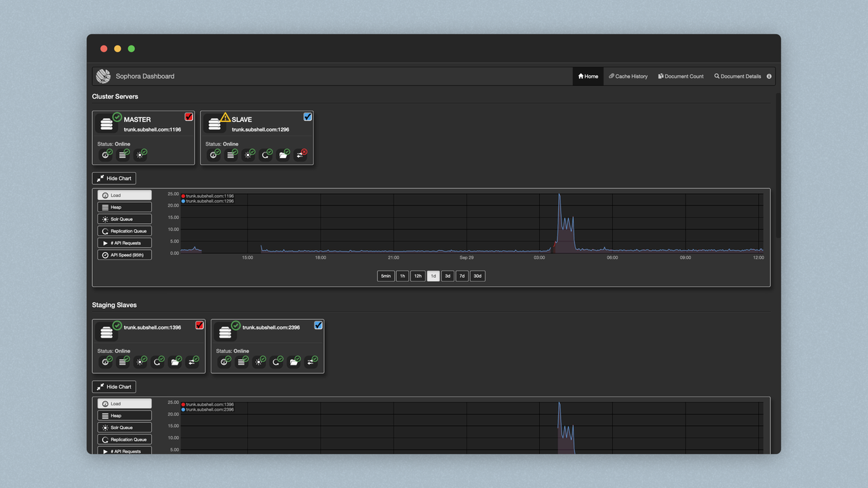
Task: Go to the Cache History tab
Action: click(x=628, y=76)
